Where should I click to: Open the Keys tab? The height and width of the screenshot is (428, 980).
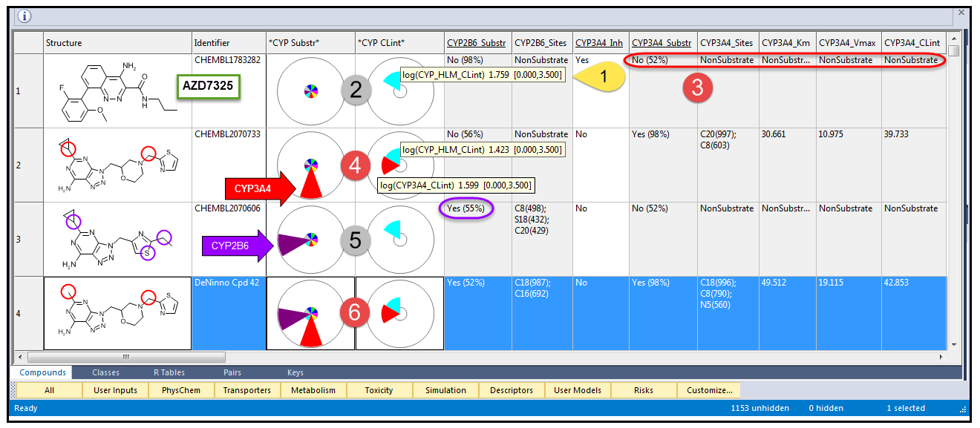pyautogui.click(x=295, y=372)
